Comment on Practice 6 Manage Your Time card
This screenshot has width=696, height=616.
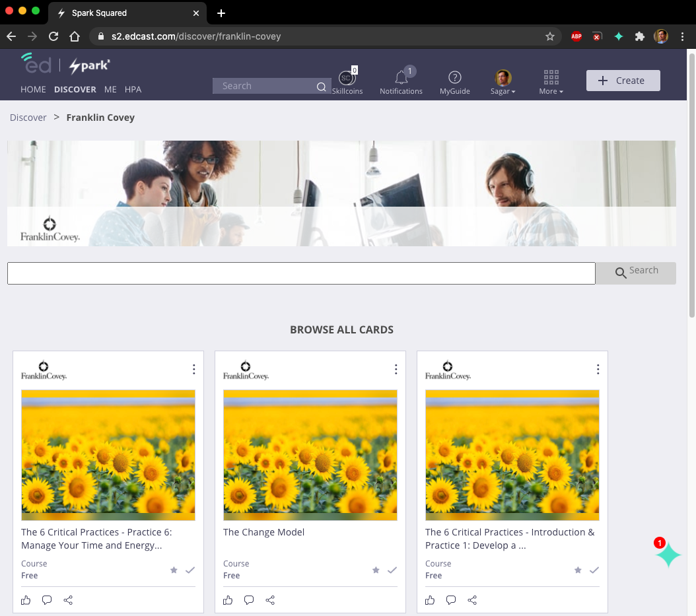point(47,600)
